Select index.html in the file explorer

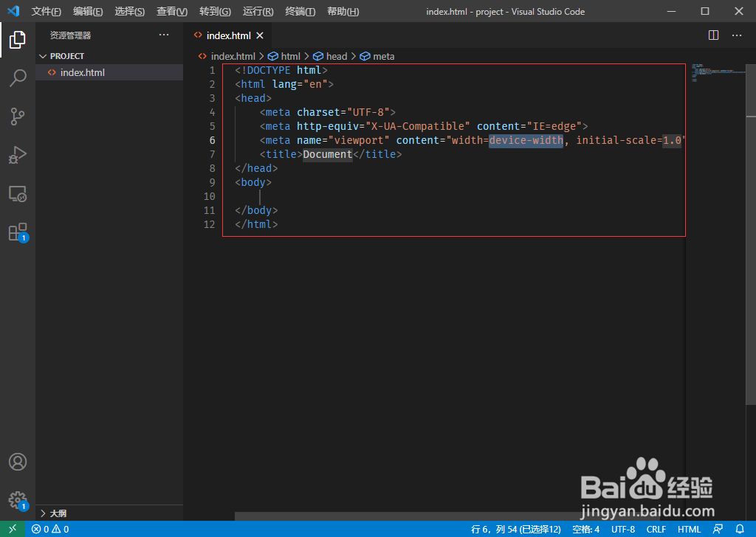pyautogui.click(x=109, y=72)
